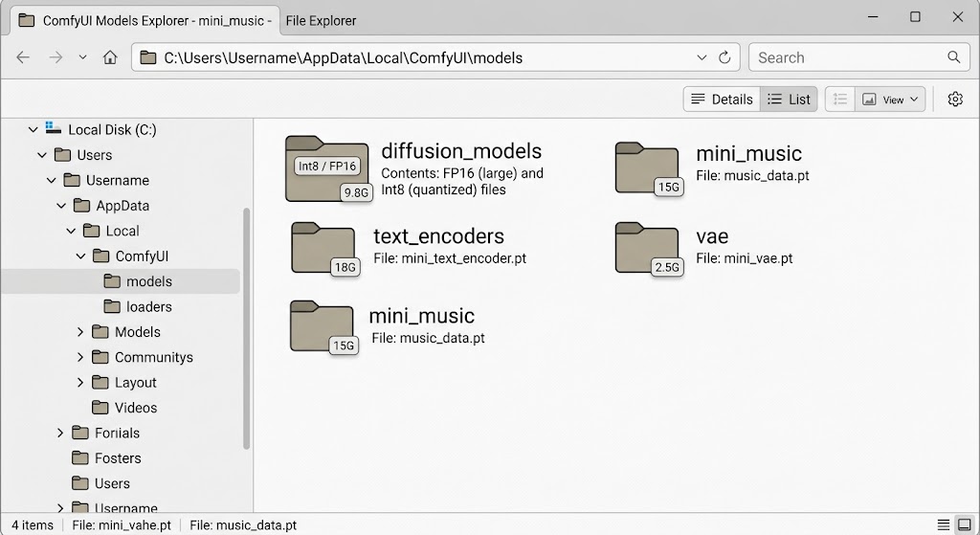Screen dimensions: 980x535
Task: Open settings gear in toolbar
Action: coord(955,100)
